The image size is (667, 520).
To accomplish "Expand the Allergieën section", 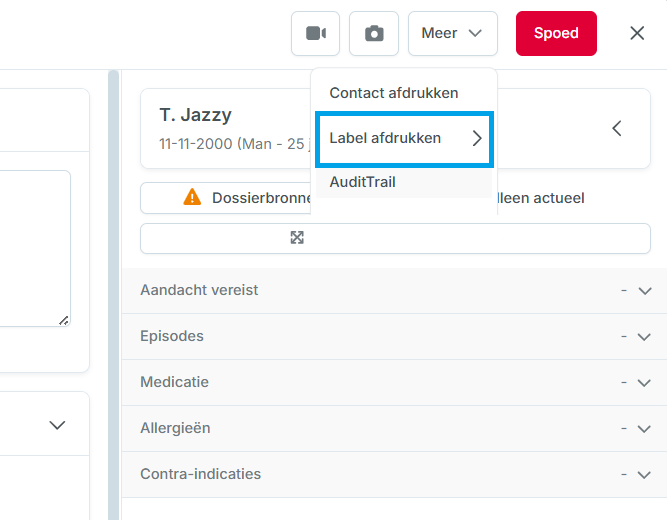I will point(394,429).
